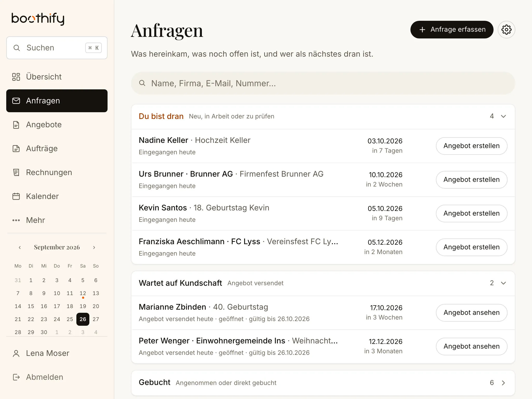Click the Abmelden logout icon

click(x=16, y=377)
